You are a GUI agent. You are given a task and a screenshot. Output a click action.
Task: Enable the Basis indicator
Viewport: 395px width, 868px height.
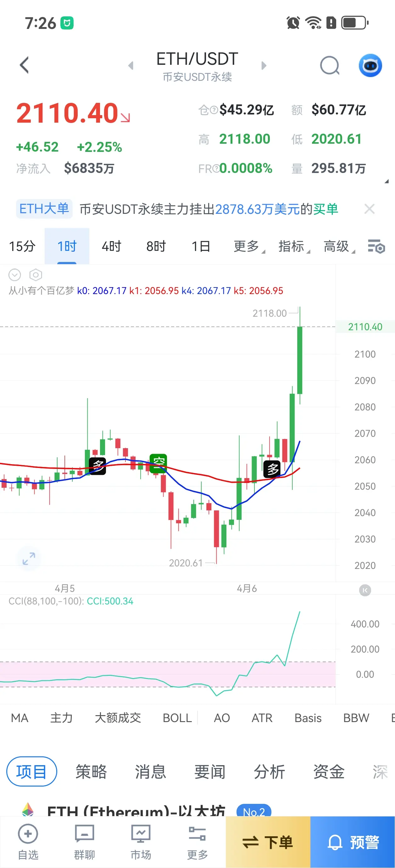tap(308, 718)
